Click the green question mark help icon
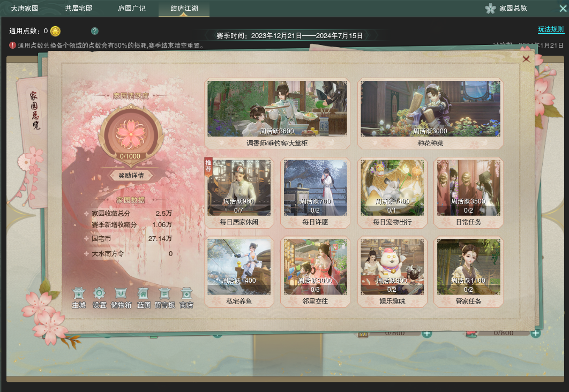 [x=95, y=31]
